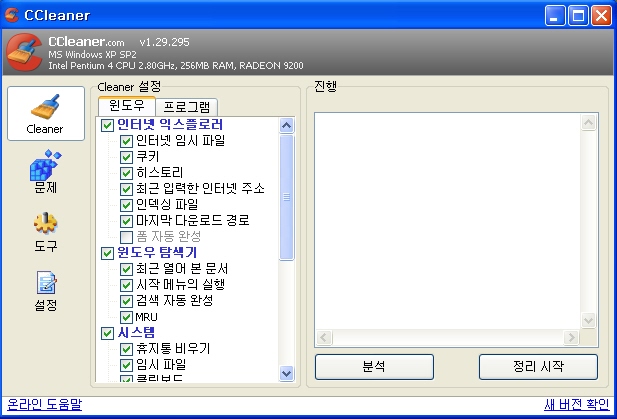617x419 pixels.
Task: Open the 온라인 도움말 link
Action: [x=44, y=404]
